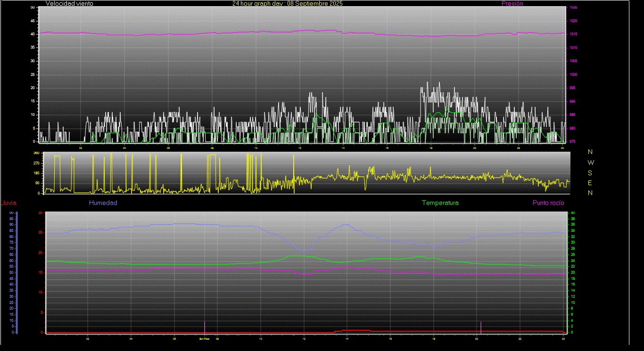The image size is (644, 351).
Task: Click the W compass letter beside wind direction
Action: [590, 162]
